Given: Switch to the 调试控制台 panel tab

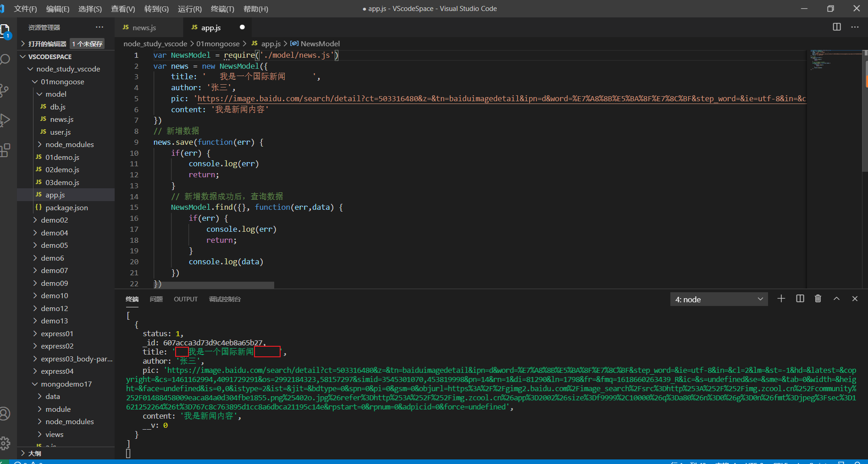Looking at the screenshot, I should tap(225, 299).
